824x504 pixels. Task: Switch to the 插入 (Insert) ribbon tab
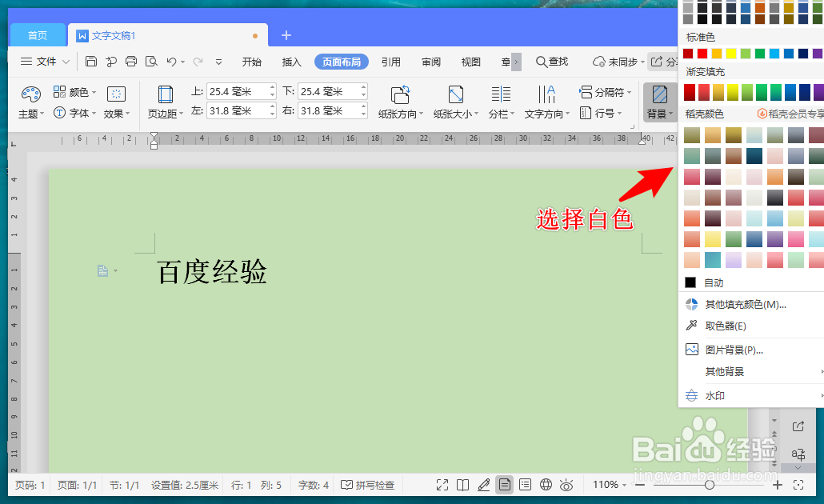290,61
